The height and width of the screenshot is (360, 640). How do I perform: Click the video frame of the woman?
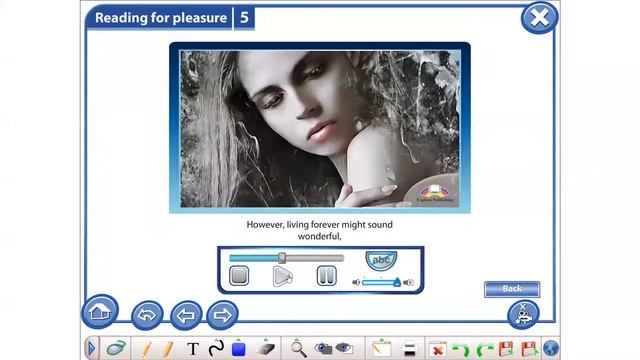click(x=320, y=129)
